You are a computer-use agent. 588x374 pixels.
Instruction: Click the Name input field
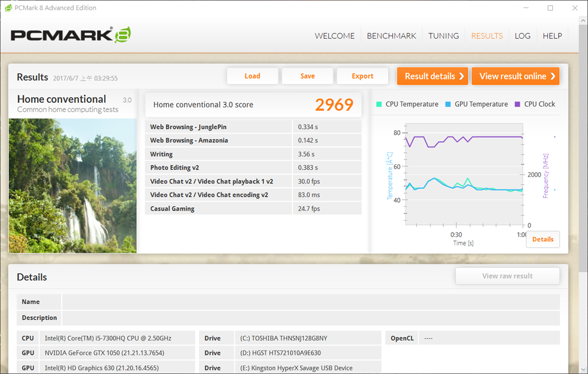(310, 302)
